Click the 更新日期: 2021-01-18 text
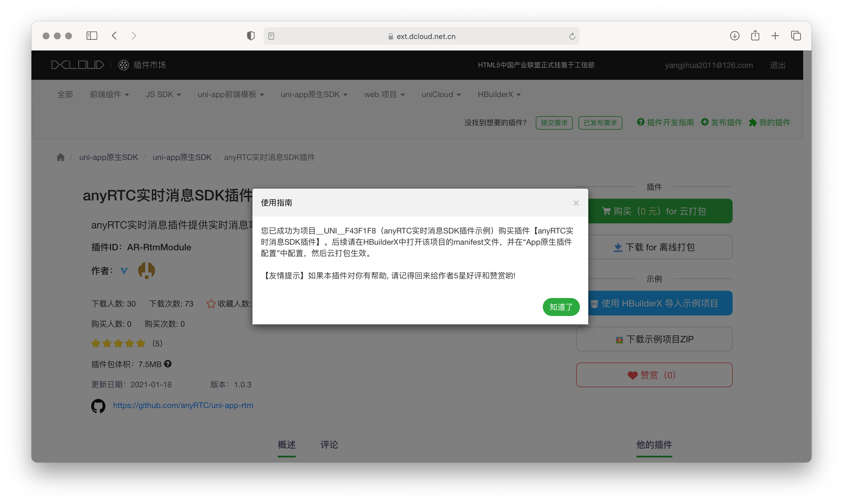Screen dimensions: 843x504 (131, 384)
